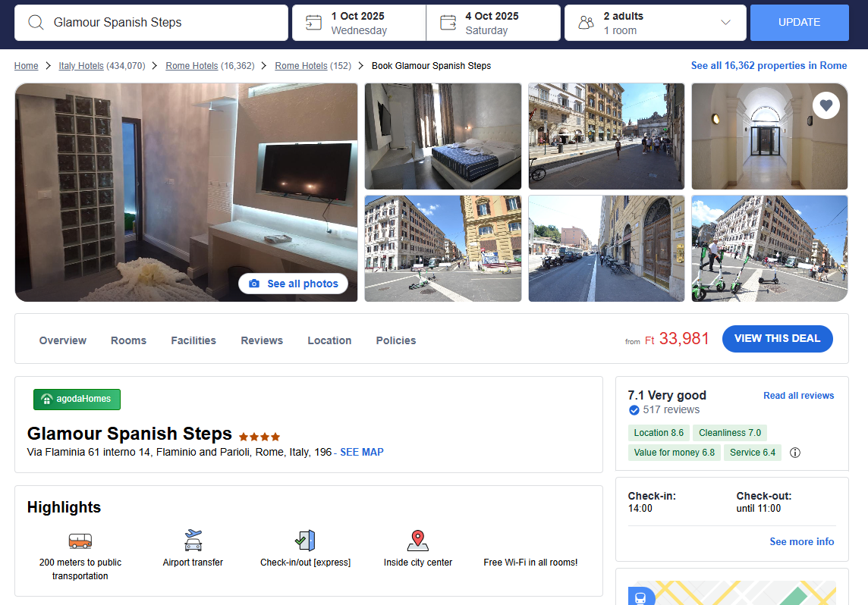Click the verified reviews checkmark icon

[x=634, y=410]
